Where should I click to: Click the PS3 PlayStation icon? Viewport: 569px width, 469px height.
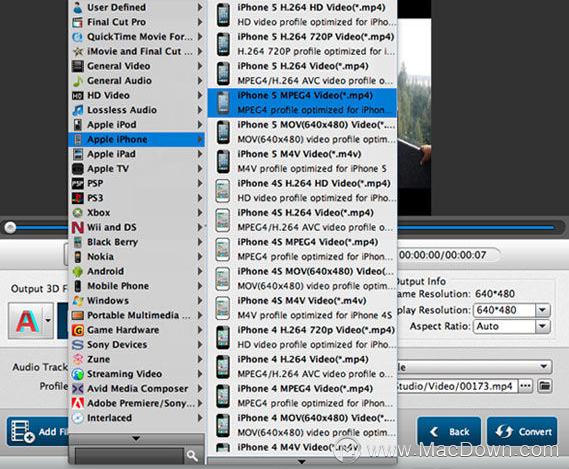click(78, 198)
